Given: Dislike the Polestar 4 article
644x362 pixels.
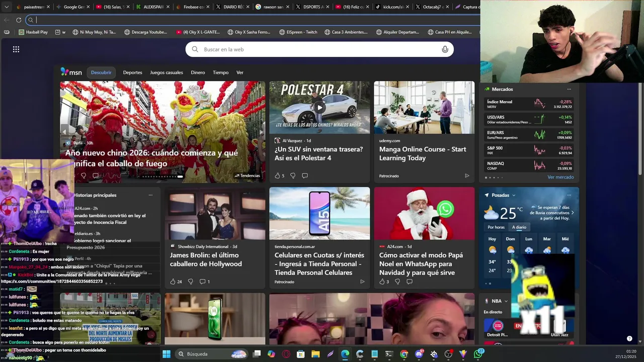Looking at the screenshot, I should tap(293, 175).
